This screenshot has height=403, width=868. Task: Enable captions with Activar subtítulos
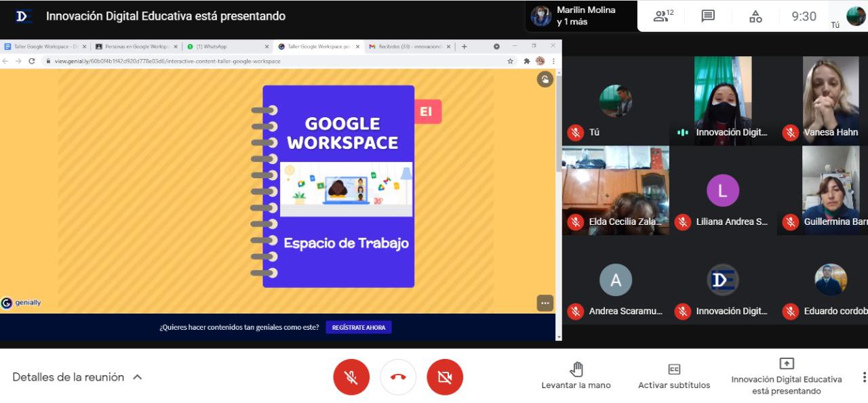coord(673,376)
